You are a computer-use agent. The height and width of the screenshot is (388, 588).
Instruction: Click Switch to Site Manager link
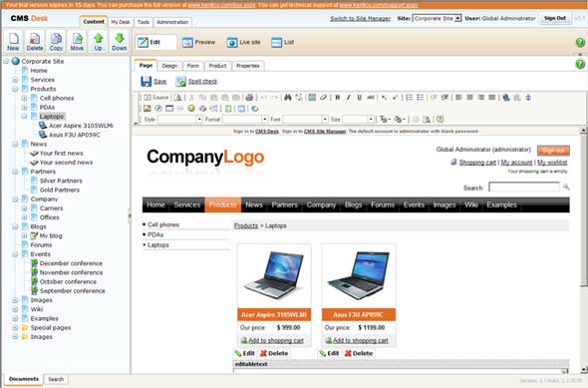coord(360,18)
